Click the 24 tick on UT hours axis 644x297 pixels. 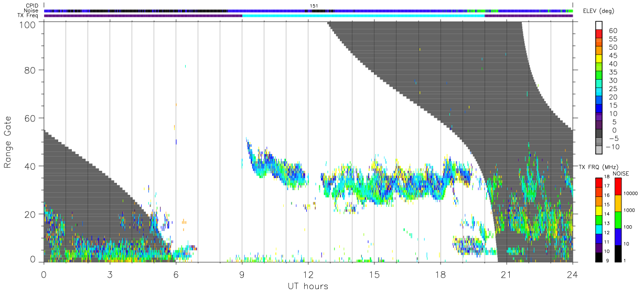[x=572, y=274]
